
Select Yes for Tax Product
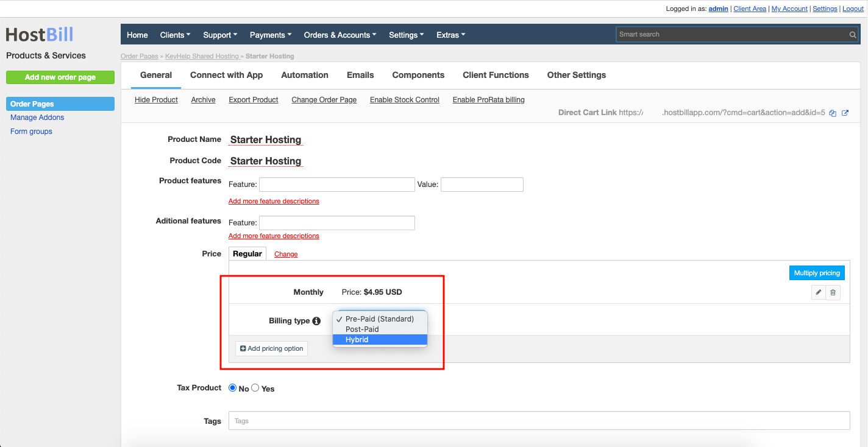(x=255, y=388)
